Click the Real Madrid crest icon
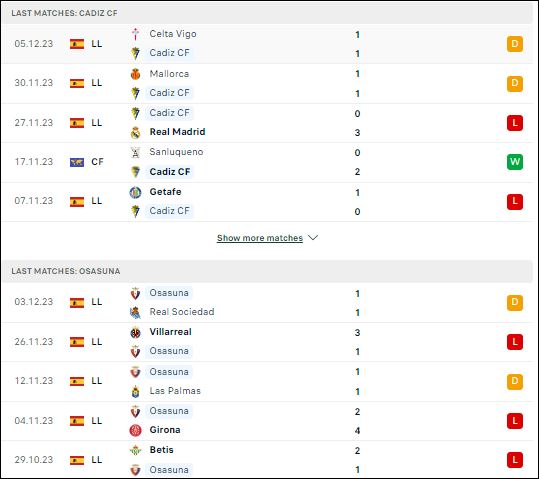The image size is (539, 479). click(x=135, y=132)
